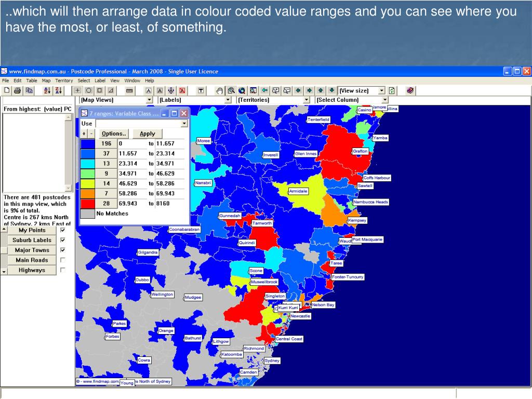This screenshot has height=399, width=532.
Task: Toggle the Suburb Labels checkbox
Action: point(62,240)
